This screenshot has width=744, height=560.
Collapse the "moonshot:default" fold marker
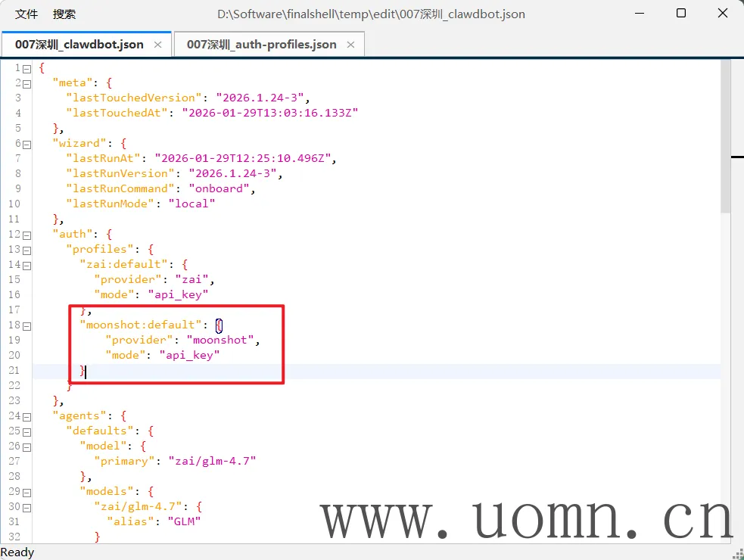click(27, 325)
